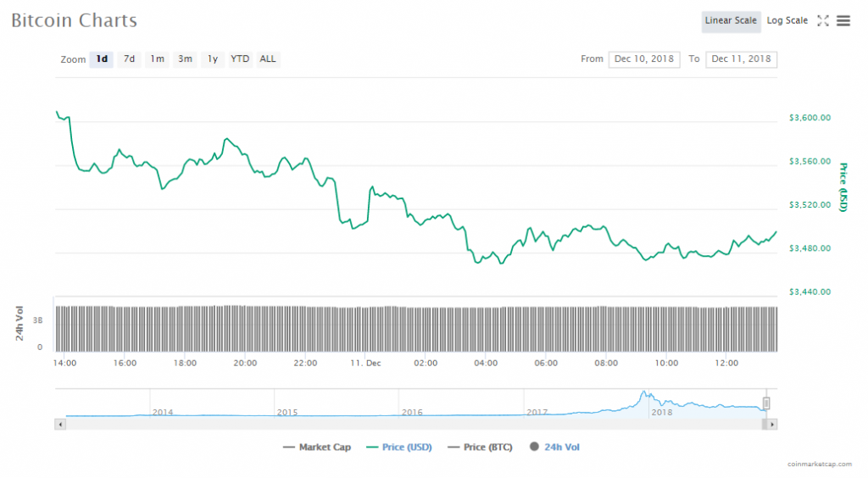Toggle Price (USD) series in legend
The width and height of the screenshot is (868, 478).
[x=399, y=447]
